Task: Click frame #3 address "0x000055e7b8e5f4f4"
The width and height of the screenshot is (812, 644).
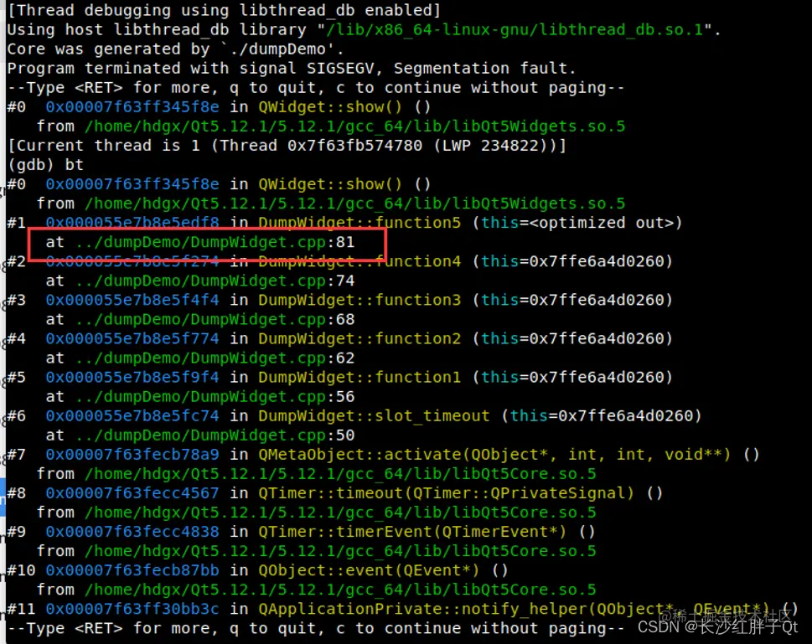Action: (132, 300)
